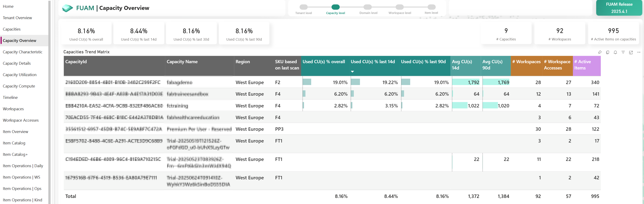Select the Workspace level step circle

400,7
